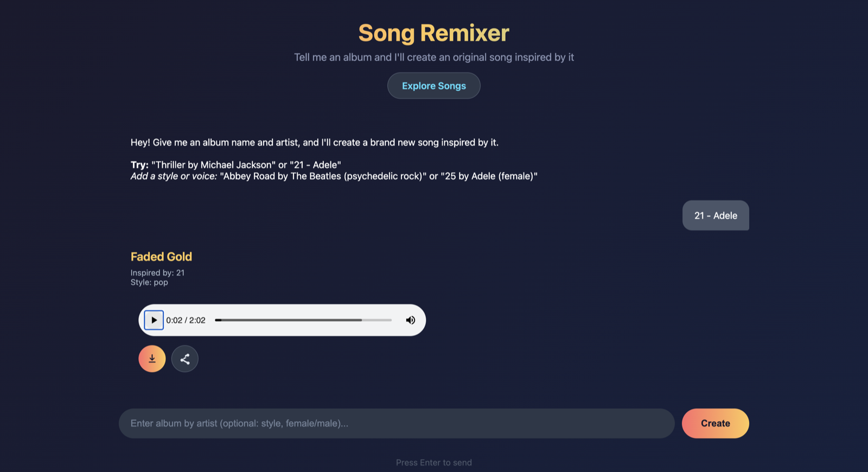This screenshot has width=868, height=472.
Task: Click the "Inspired by: 21" label
Action: 157,272
